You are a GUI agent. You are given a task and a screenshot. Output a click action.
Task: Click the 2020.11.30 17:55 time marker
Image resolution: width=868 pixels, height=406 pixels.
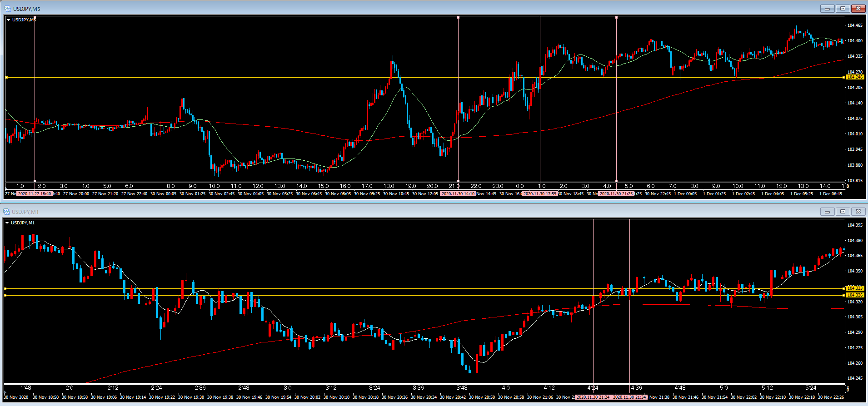539,194
